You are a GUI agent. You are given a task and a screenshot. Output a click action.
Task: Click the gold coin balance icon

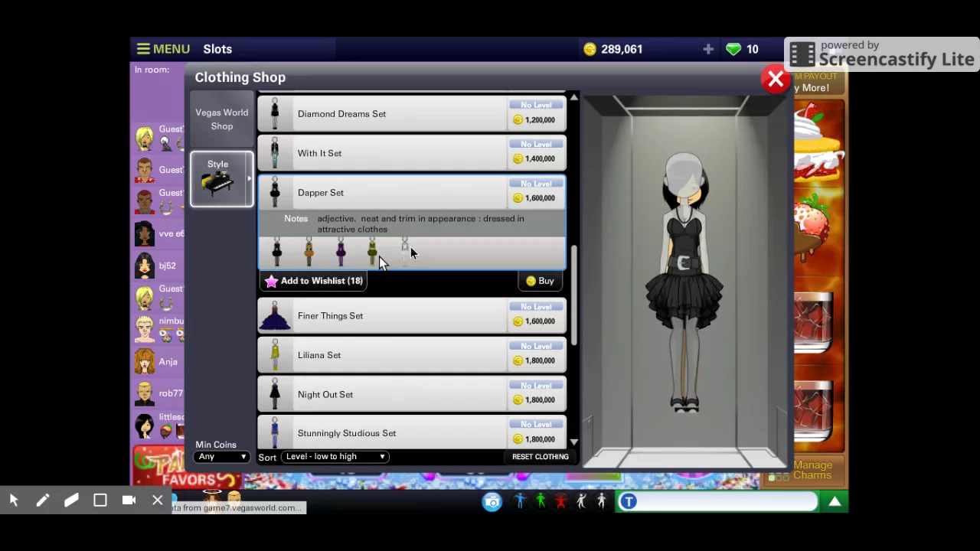pyautogui.click(x=590, y=49)
